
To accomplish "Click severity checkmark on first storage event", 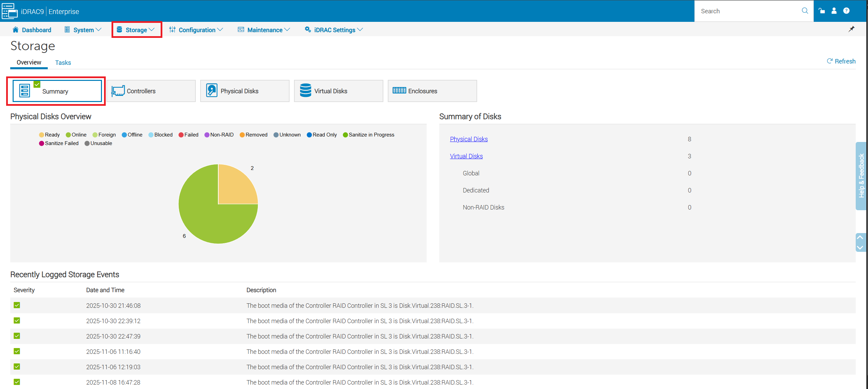I will (17, 305).
